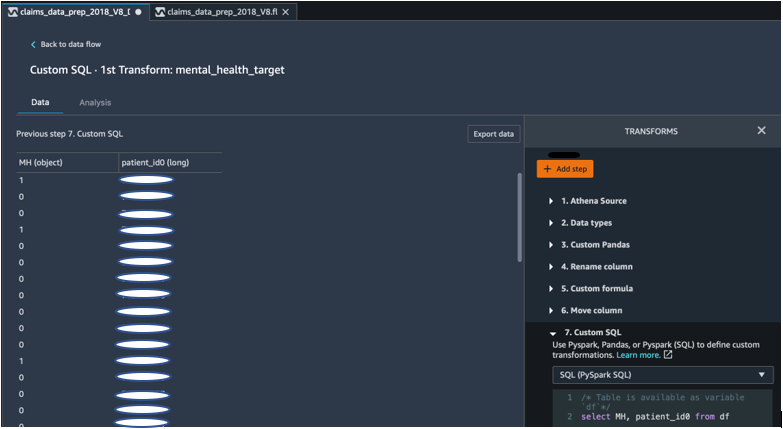Viewport: 783px width, 429px height.
Task: Click the Export data button
Action: (493, 134)
